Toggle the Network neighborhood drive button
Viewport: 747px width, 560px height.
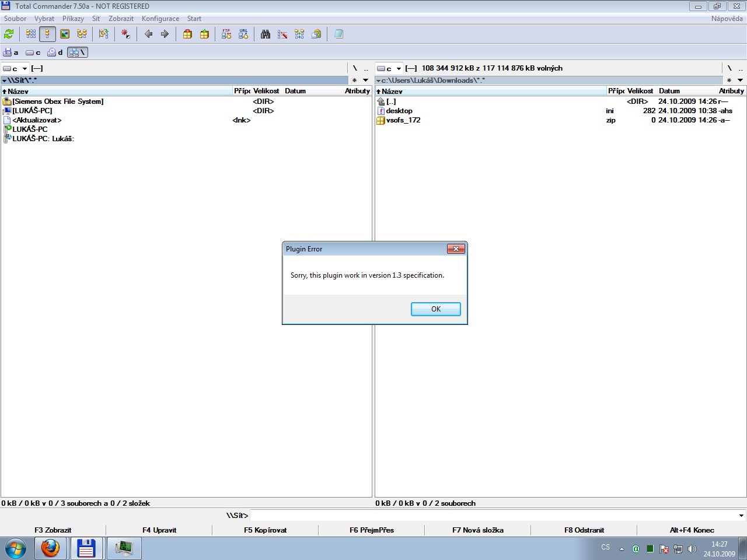coord(78,52)
